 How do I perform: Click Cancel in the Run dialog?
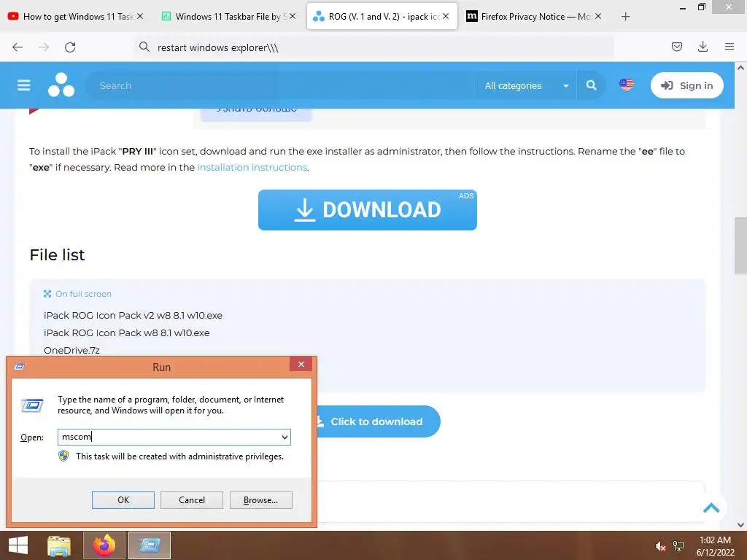point(192,500)
